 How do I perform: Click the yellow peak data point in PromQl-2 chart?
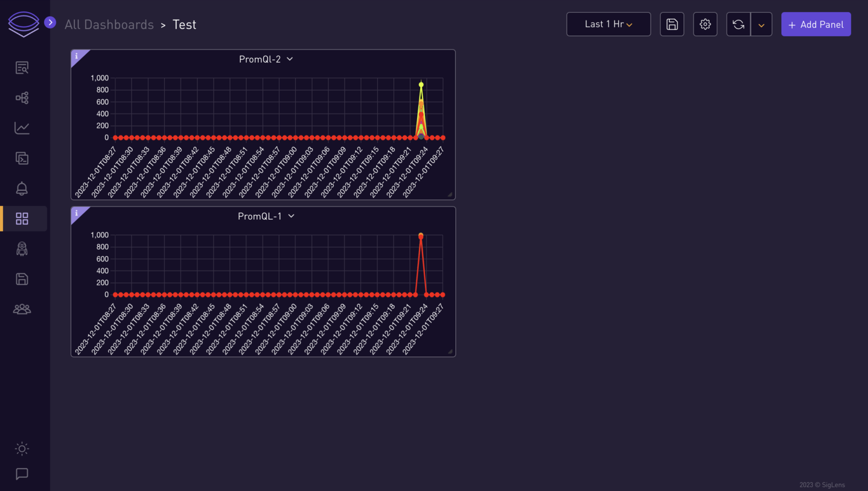[421, 85]
